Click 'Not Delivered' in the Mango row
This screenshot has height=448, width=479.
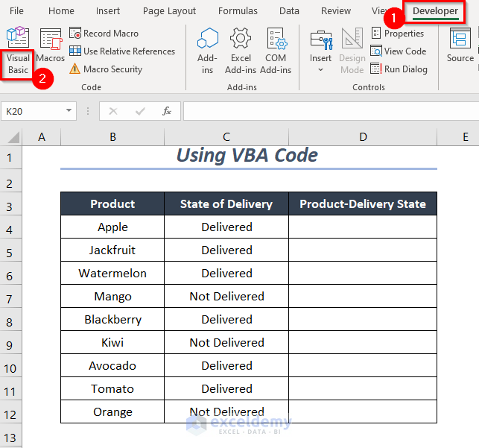(x=226, y=296)
